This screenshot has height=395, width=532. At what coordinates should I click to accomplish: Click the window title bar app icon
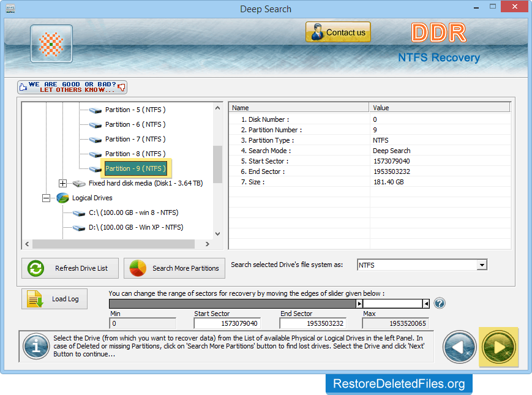(10, 8)
